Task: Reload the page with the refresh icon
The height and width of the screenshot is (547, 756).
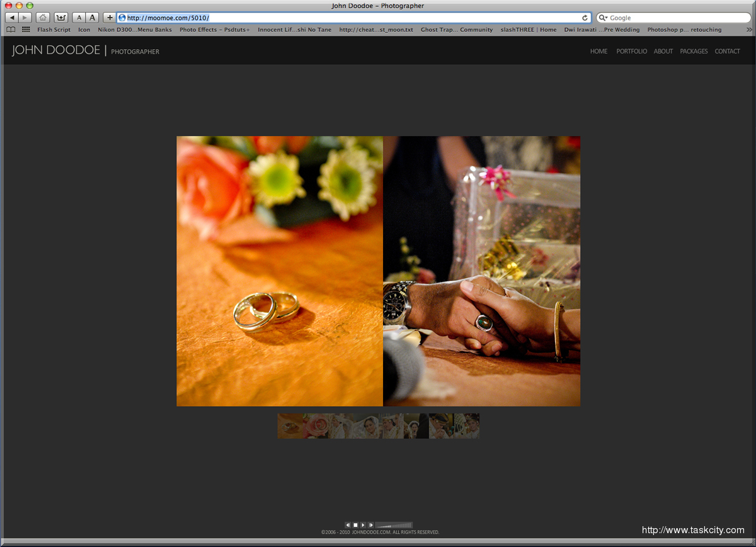Action: tap(585, 18)
